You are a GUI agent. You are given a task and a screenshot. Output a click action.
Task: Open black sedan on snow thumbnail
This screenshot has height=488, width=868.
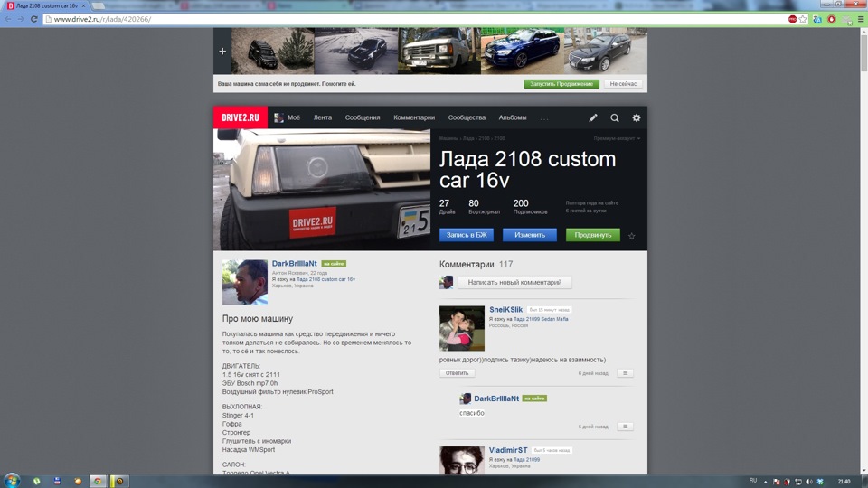[356, 51]
